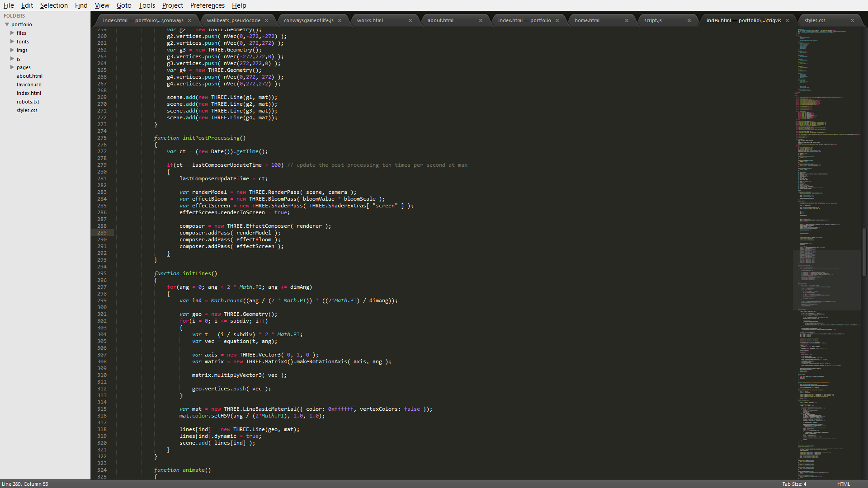Open the Help menu
The height and width of the screenshot is (488, 868).
coord(239,5)
